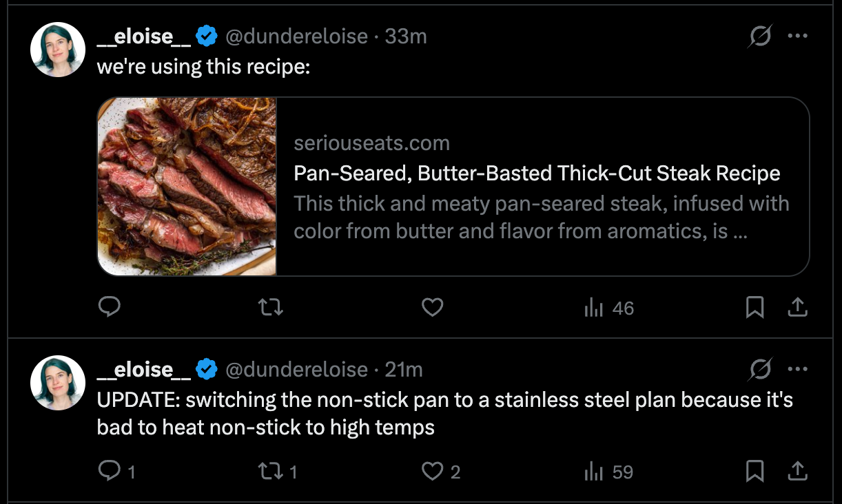The width and height of the screenshot is (842, 504).
Task: Expand more options on the 21m tweet
Action: point(797,370)
